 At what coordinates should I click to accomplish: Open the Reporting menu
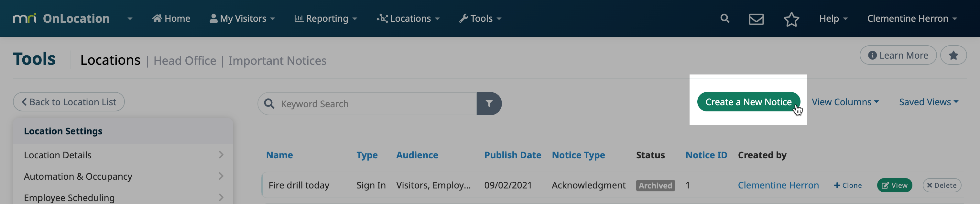pyautogui.click(x=326, y=18)
